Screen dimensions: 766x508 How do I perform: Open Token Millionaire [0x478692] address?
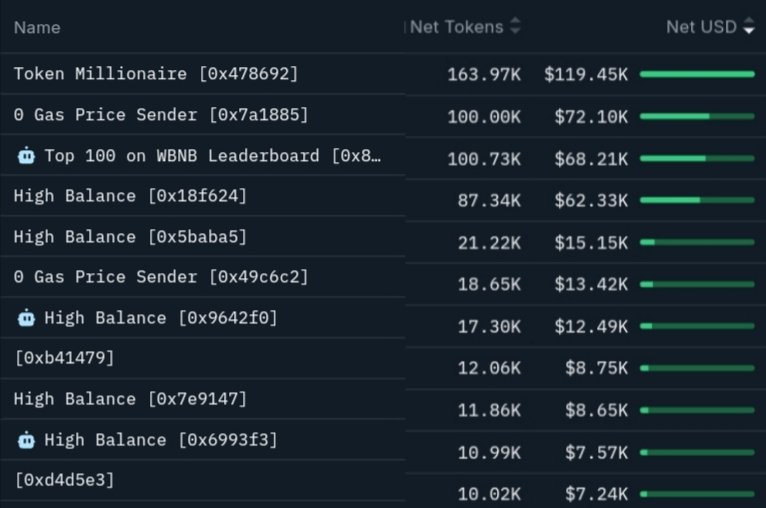[156, 74]
